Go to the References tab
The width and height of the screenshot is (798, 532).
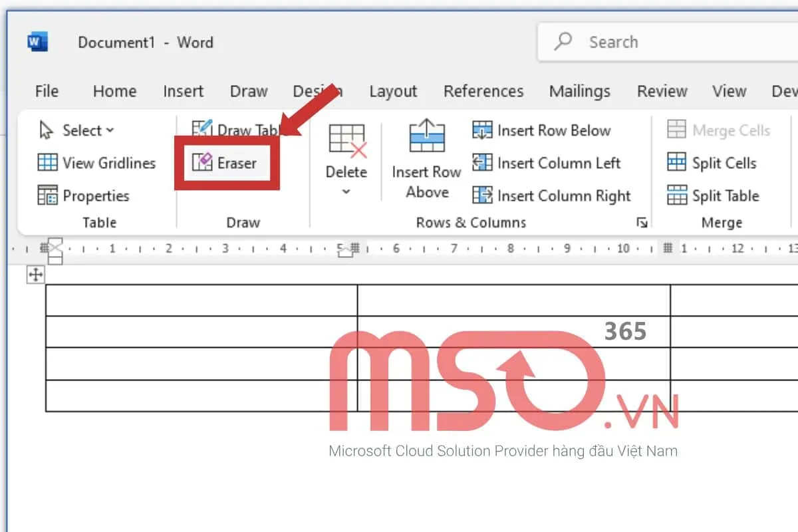483,91
